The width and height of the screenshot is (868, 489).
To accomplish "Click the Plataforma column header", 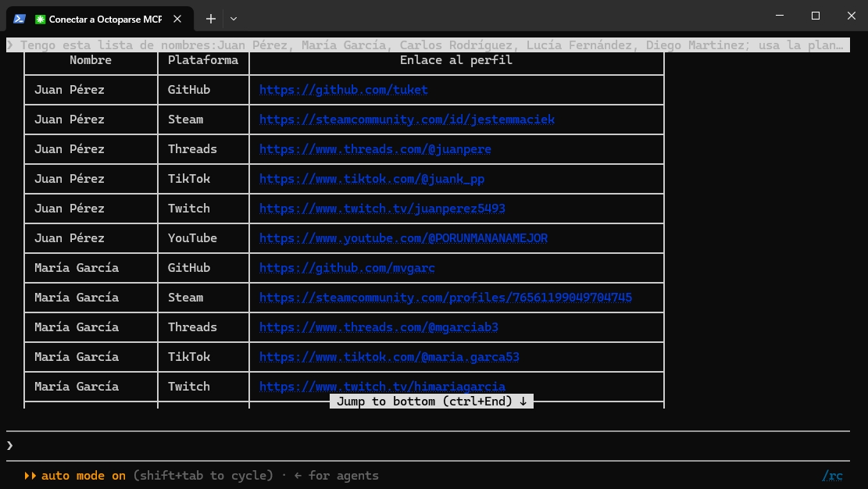I will [203, 60].
